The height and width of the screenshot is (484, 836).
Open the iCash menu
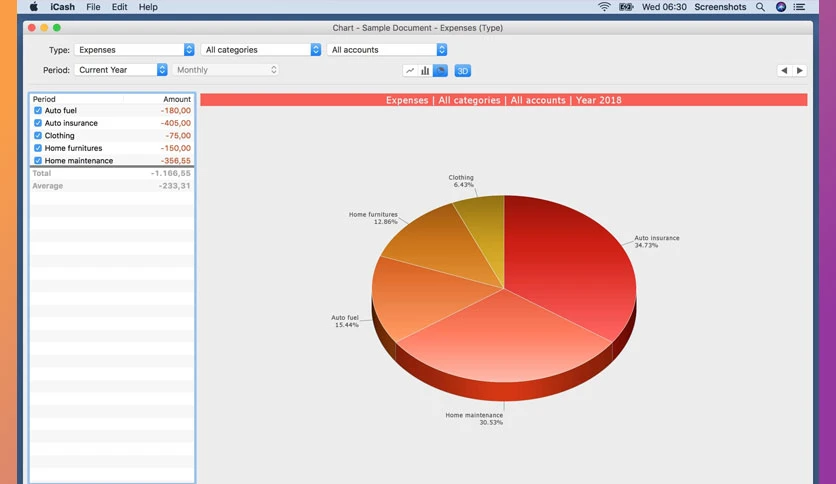click(x=62, y=7)
